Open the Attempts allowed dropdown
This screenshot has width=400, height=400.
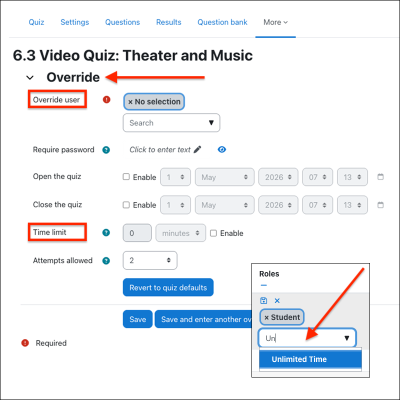(x=150, y=260)
